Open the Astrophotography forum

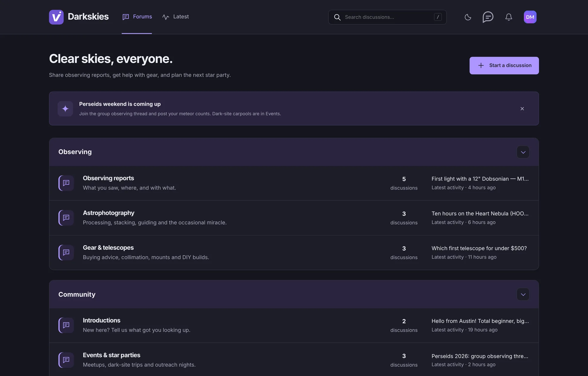pos(108,213)
